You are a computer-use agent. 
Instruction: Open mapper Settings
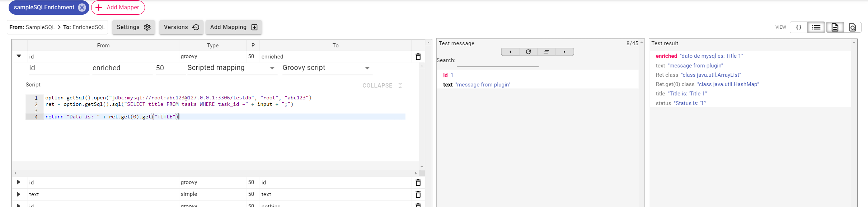click(133, 27)
